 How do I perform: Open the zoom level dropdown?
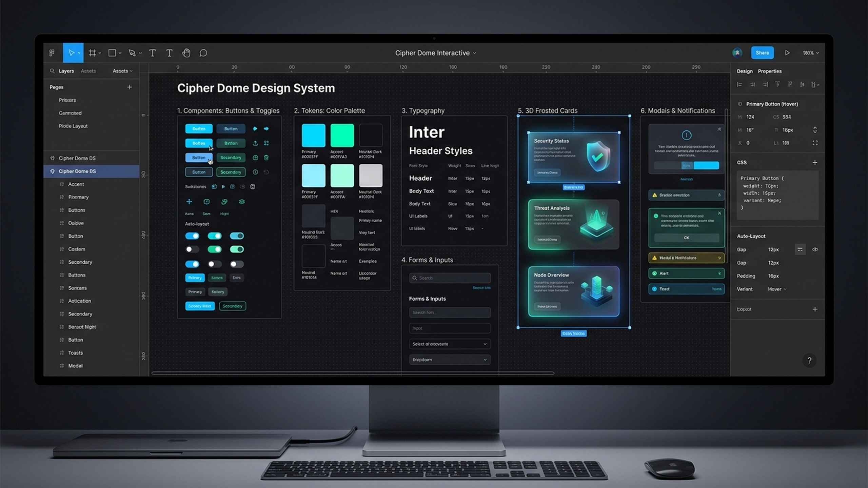click(x=811, y=53)
